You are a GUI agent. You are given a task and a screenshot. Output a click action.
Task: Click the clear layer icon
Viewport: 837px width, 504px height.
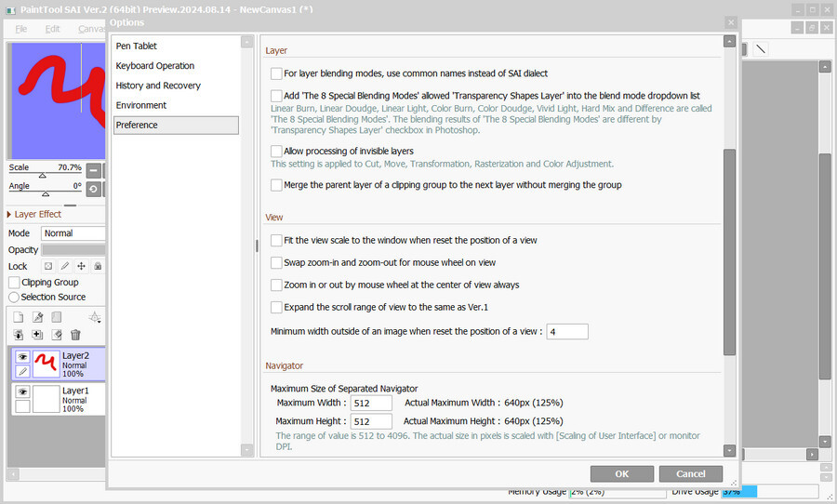[x=57, y=335]
